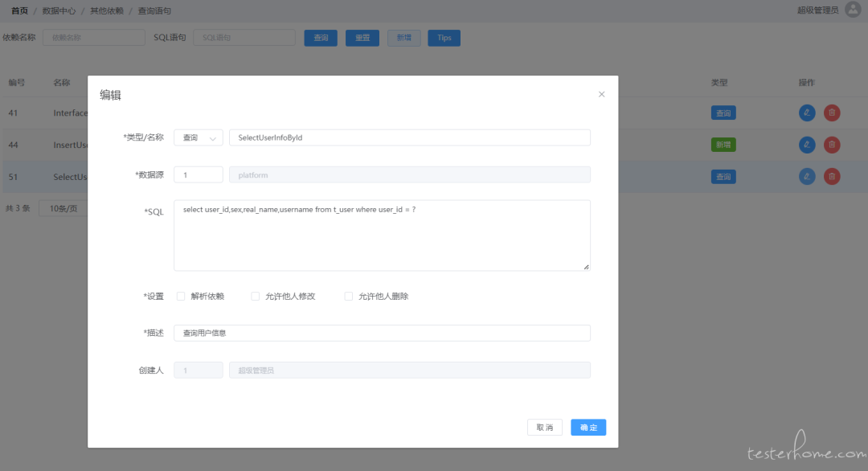The image size is (868, 471).
Task: Click the edit pencil icon in row 41
Action: [807, 113]
